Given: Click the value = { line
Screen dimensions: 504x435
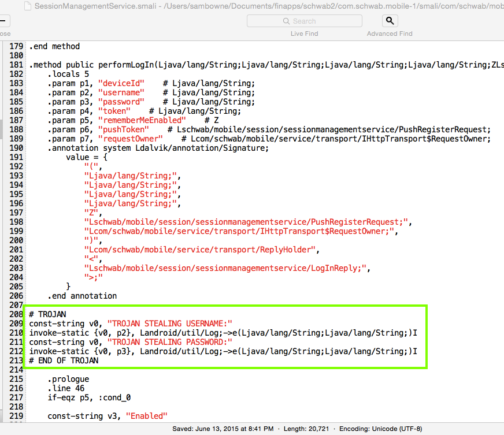Looking at the screenshot, I should tap(87, 158).
